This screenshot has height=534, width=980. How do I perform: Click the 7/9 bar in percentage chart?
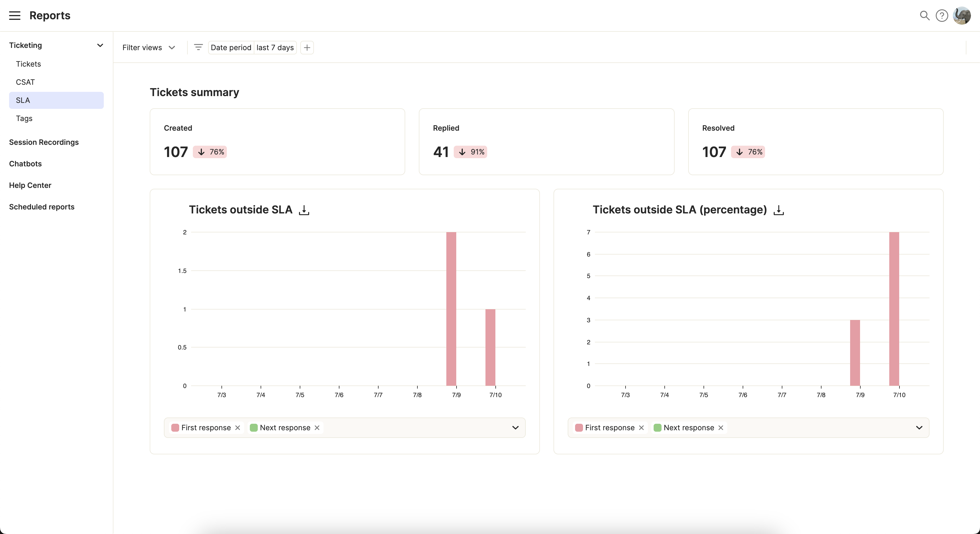pyautogui.click(x=855, y=353)
